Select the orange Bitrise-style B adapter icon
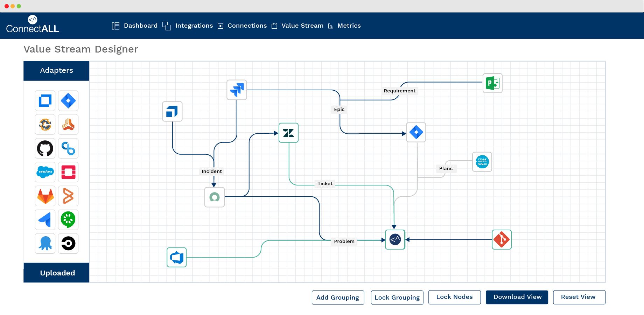The width and height of the screenshot is (644, 315). [x=68, y=196]
